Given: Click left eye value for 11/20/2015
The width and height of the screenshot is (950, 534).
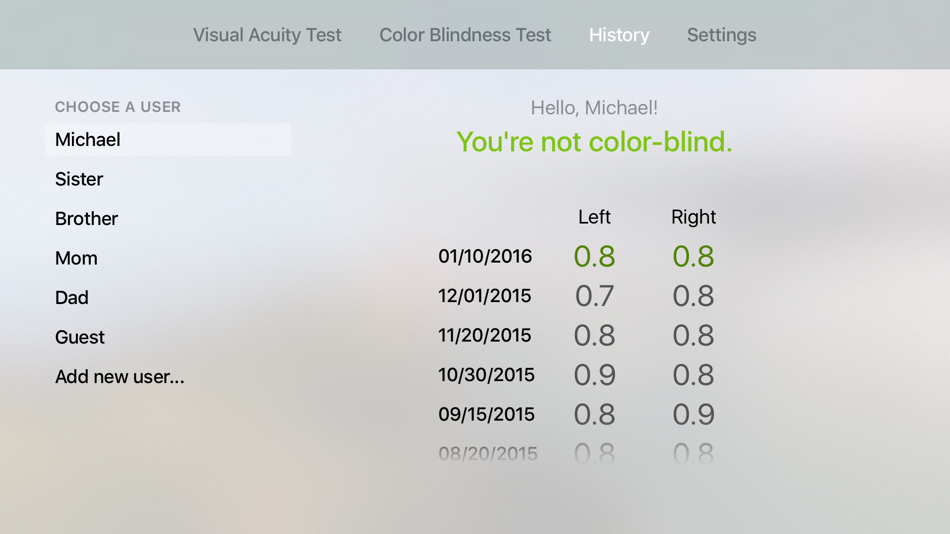Looking at the screenshot, I should tap(594, 335).
